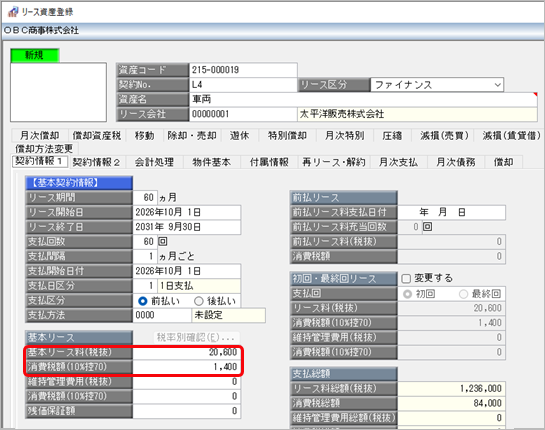The width and height of the screenshot is (545, 430).
Task: Click the 残価保証額 field
Action: pos(187,411)
